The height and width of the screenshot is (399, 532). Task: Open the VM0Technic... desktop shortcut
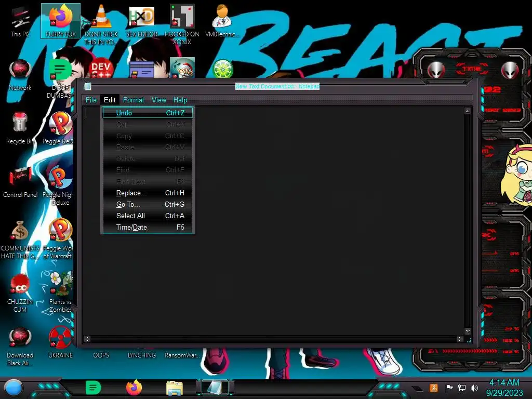222,21
